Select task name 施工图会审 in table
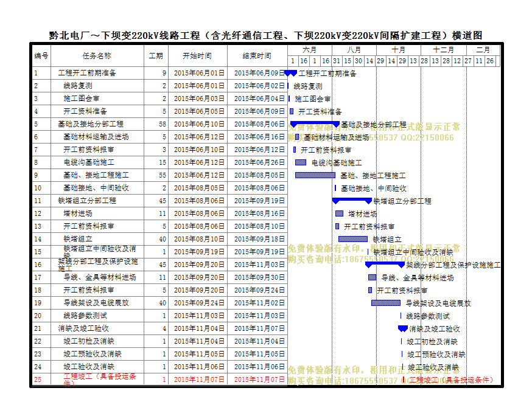532x416 pixels. (x=82, y=99)
